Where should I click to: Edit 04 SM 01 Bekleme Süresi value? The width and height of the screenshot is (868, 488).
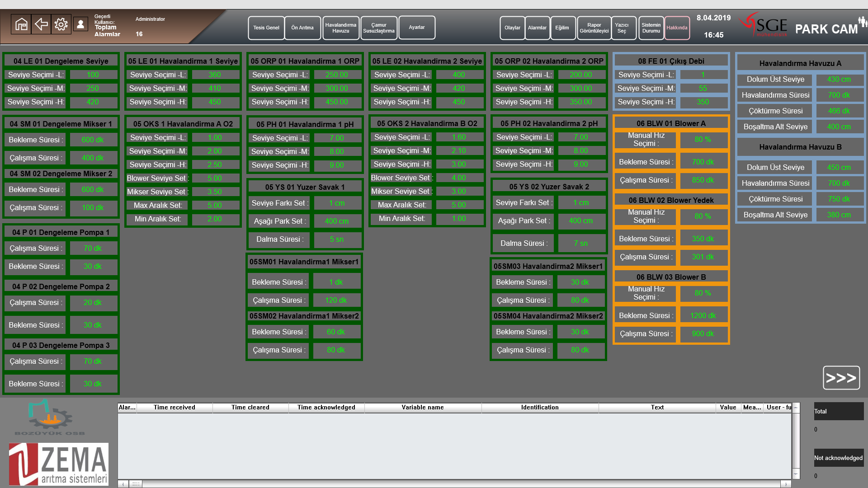tap(93, 140)
